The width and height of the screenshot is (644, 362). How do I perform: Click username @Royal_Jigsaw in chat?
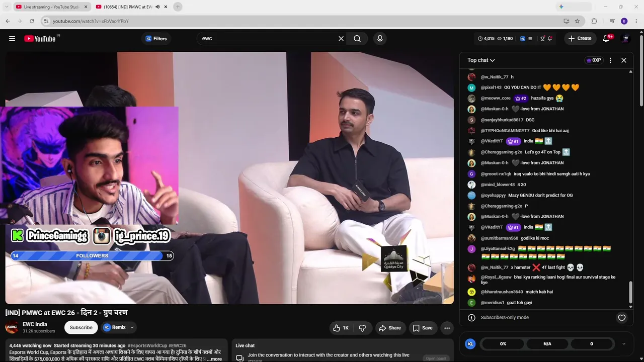(x=496, y=277)
